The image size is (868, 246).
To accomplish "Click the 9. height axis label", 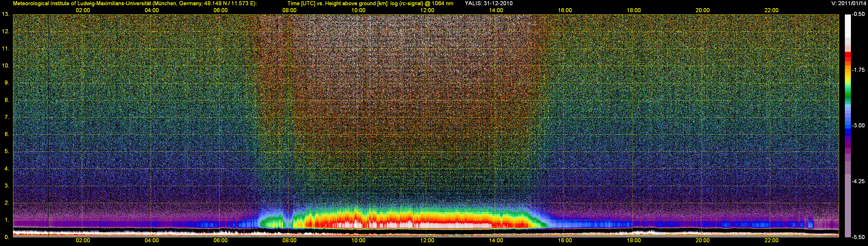I will [x=7, y=82].
